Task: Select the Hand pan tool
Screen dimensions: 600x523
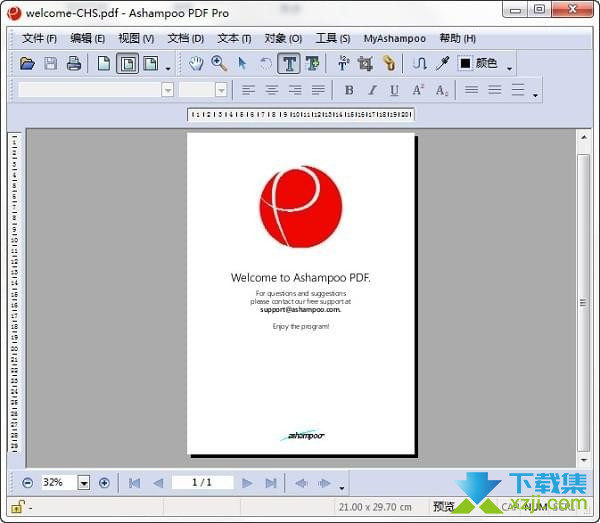Action: coord(196,63)
